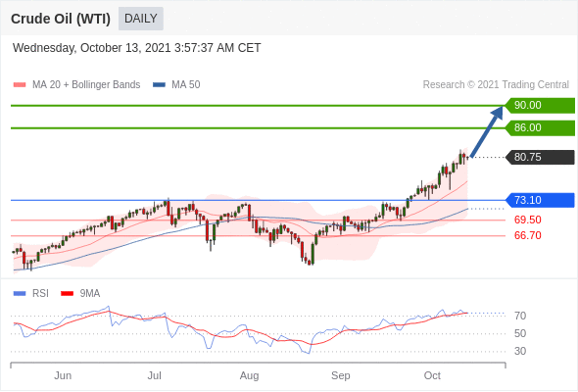This screenshot has width=578, height=392.
Task: Toggle MA 20 + Bollinger Bands legend
Action: click(x=76, y=85)
